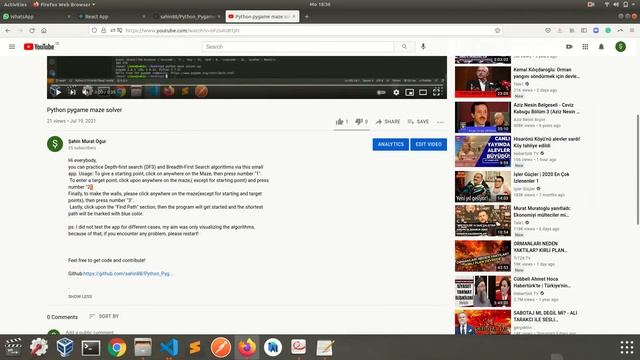The height and width of the screenshot is (360, 640).
Task: Start voice search with the microphone
Action: pos(423,47)
